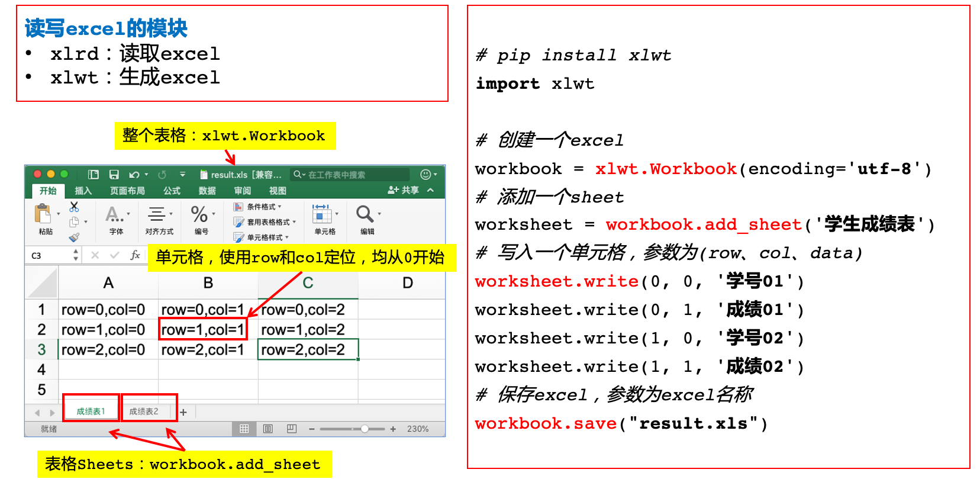Click the search in sheet field
Image resolution: width=980 pixels, height=482 pixels.
pyautogui.click(x=350, y=175)
